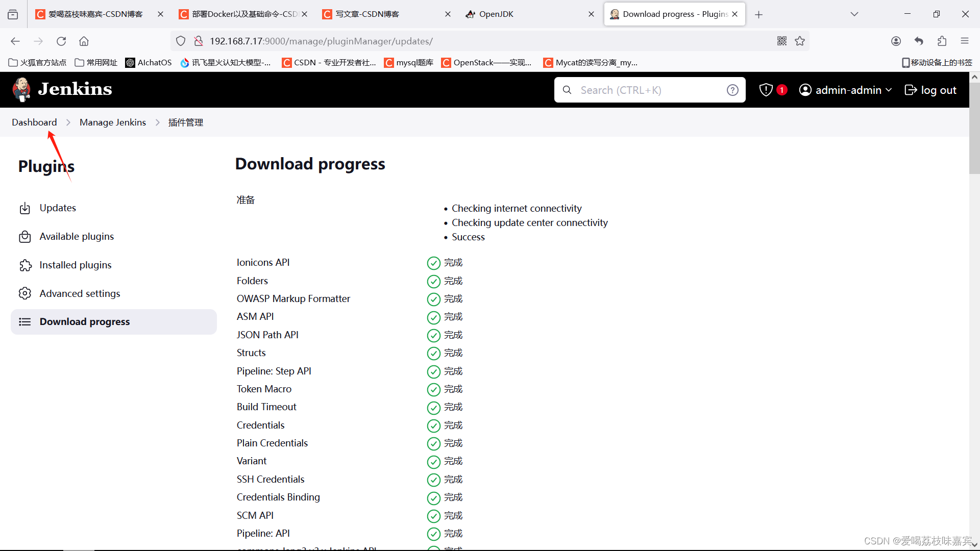Image resolution: width=980 pixels, height=551 pixels.
Task: Click the Advanced settings gear icon
Action: (25, 293)
